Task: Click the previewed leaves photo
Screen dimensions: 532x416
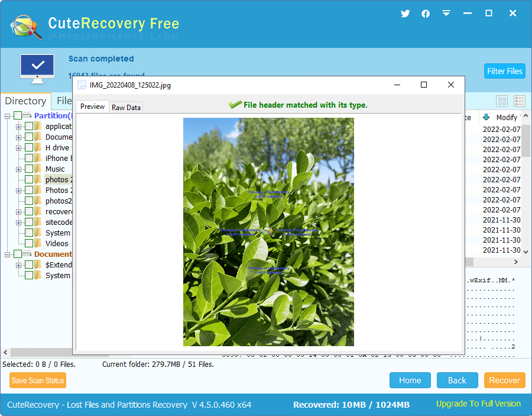Action: coord(268,232)
